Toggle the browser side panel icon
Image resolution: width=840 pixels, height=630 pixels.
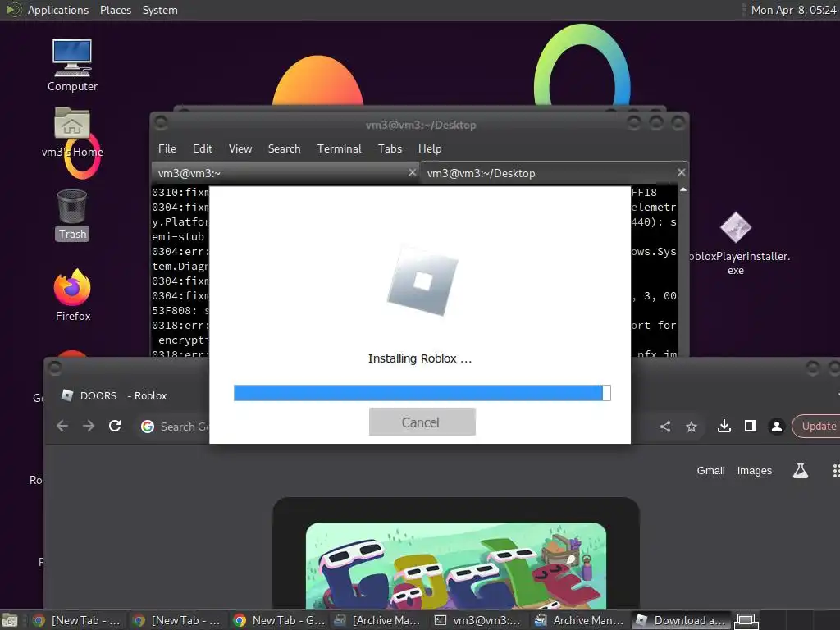tap(751, 426)
